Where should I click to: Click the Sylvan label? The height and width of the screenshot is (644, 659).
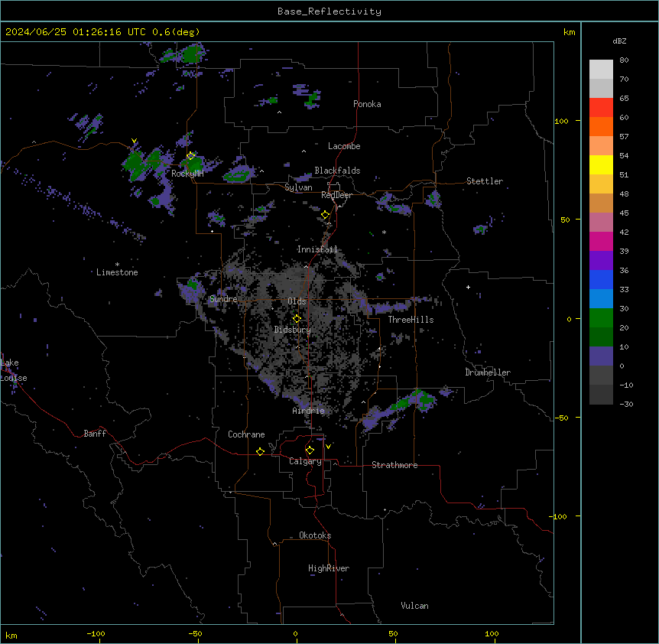[298, 187]
